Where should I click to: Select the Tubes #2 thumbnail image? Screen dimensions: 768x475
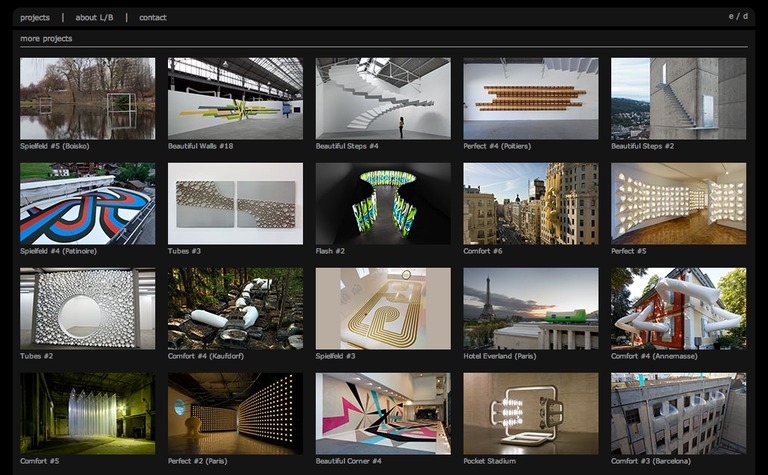click(x=88, y=309)
